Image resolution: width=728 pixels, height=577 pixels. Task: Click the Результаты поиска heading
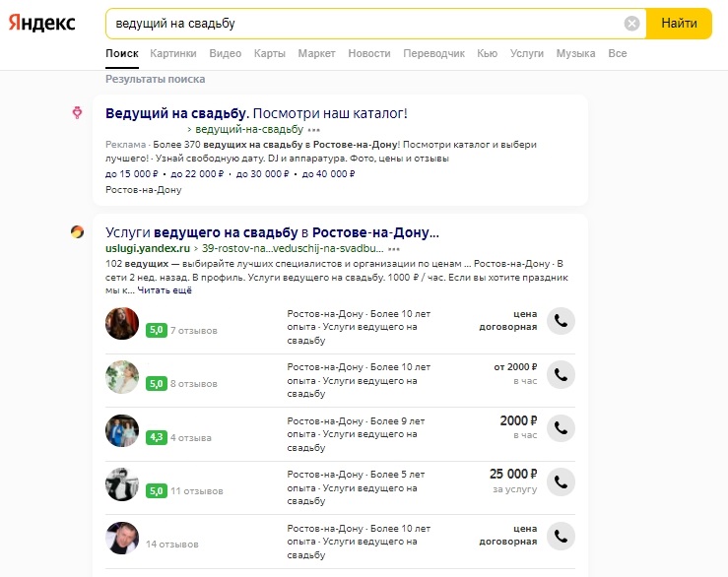pyautogui.click(x=155, y=79)
